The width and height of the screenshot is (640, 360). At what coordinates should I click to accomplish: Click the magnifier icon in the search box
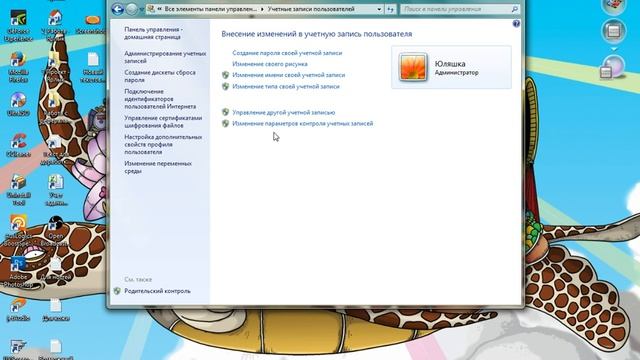515,9
